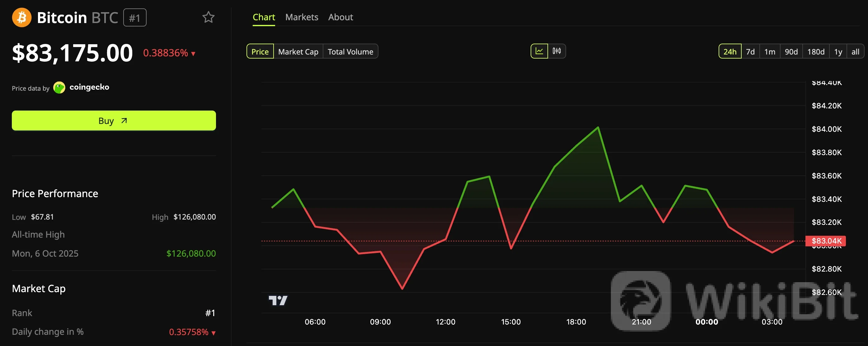The height and width of the screenshot is (346, 868).
Task: Switch to candlestick chart view icon
Action: (557, 51)
